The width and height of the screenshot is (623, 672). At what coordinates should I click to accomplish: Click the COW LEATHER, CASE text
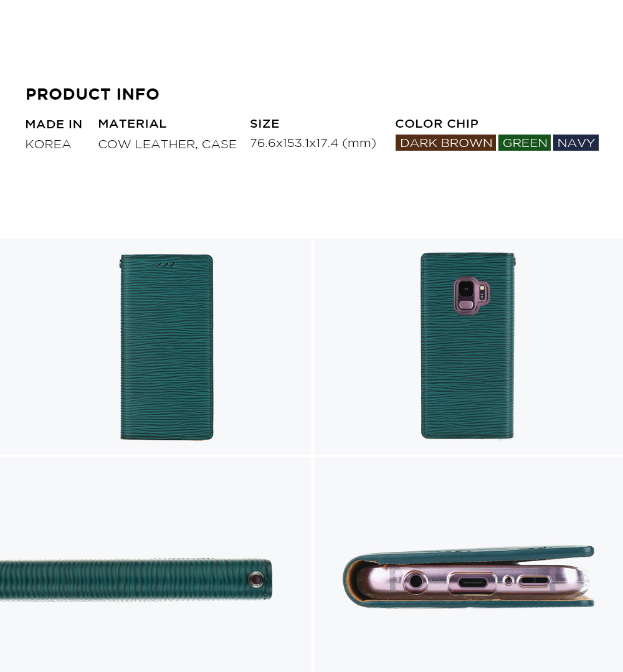click(167, 144)
